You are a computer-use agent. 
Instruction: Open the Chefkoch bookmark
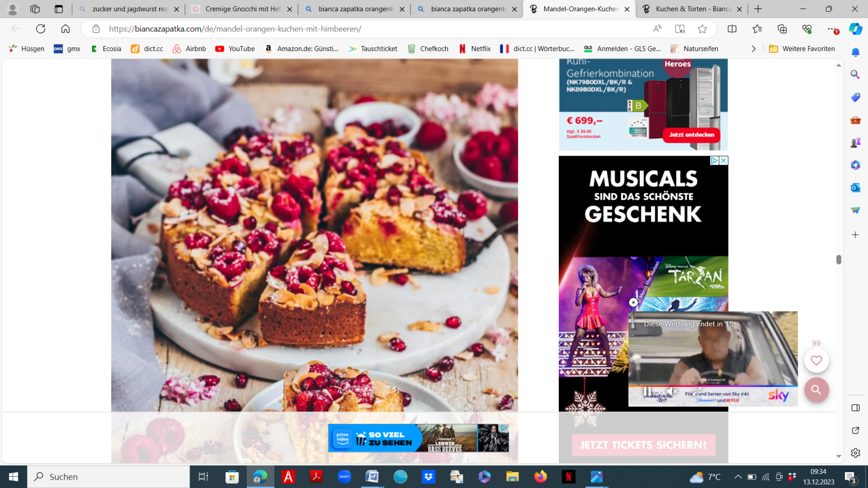click(428, 49)
